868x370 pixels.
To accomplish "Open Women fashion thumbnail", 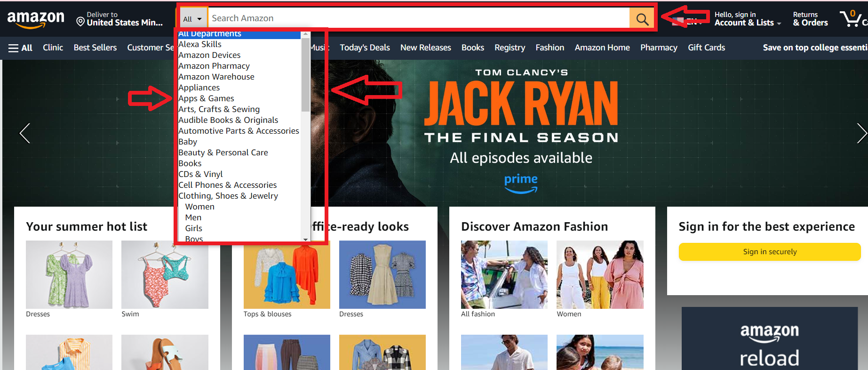I will point(600,274).
